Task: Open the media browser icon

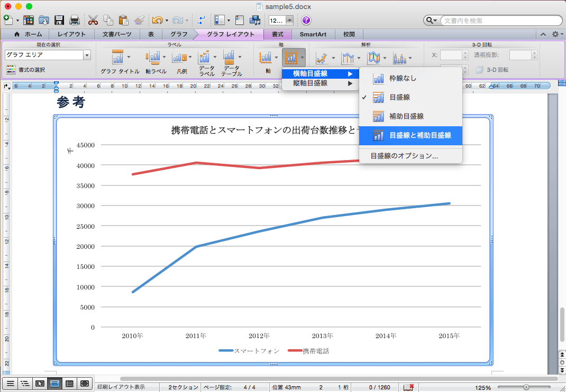Action: (255, 20)
